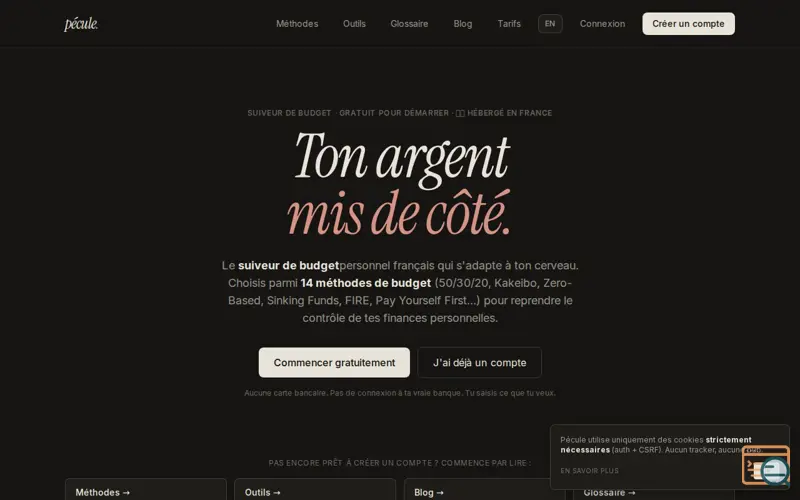Click the 'PAS ENCORE PRÊT À CRÉER UN COMPTE' text
Viewport: 800px width, 500px height.
(x=399, y=463)
